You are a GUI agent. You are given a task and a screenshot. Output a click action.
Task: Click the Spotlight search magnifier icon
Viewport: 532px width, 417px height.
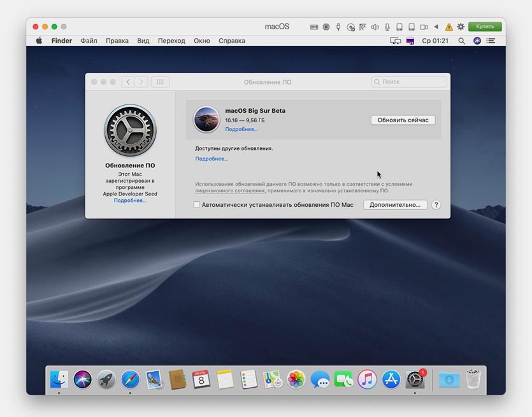pyautogui.click(x=462, y=41)
